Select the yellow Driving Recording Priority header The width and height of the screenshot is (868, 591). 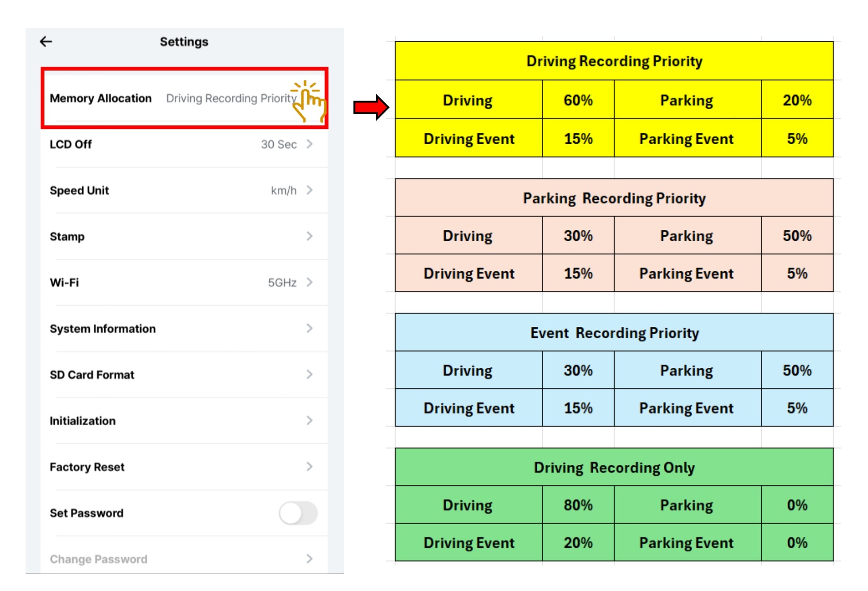tap(614, 61)
